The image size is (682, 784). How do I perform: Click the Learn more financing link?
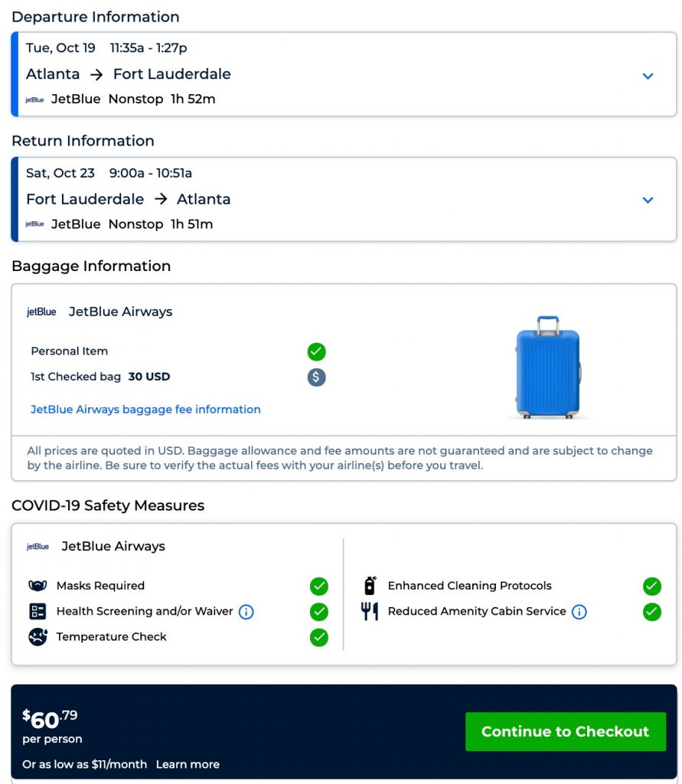[x=188, y=764]
